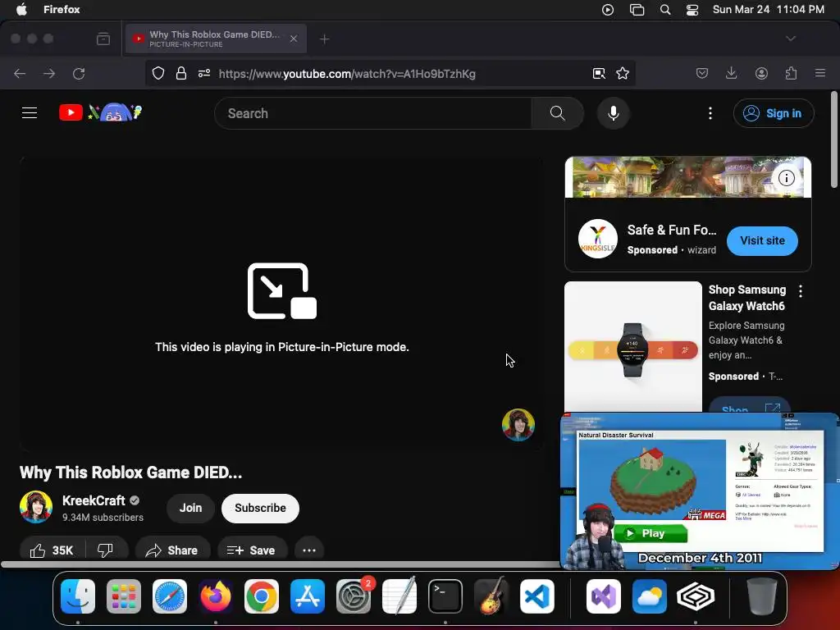Open a new browser tab
This screenshot has height=630, width=840.
(324, 39)
